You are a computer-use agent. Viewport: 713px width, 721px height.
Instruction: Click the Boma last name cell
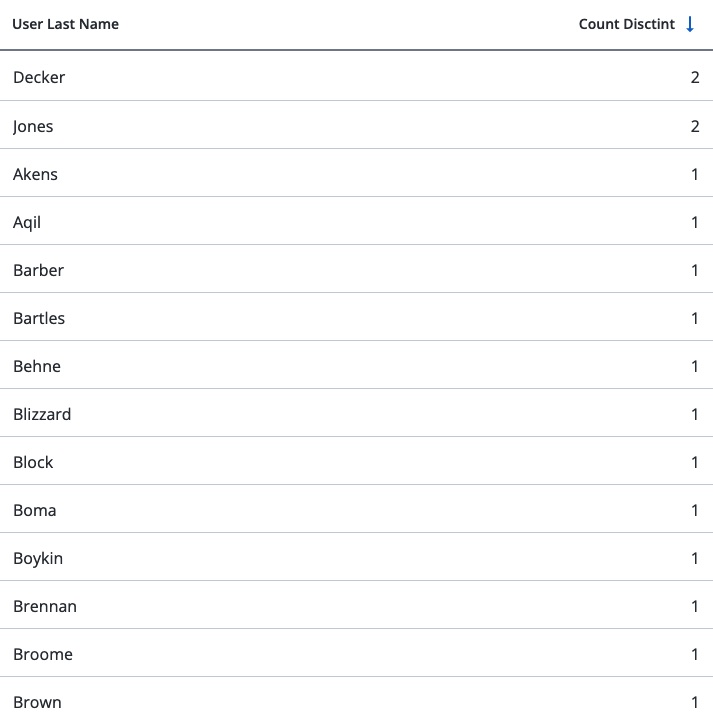coord(35,510)
